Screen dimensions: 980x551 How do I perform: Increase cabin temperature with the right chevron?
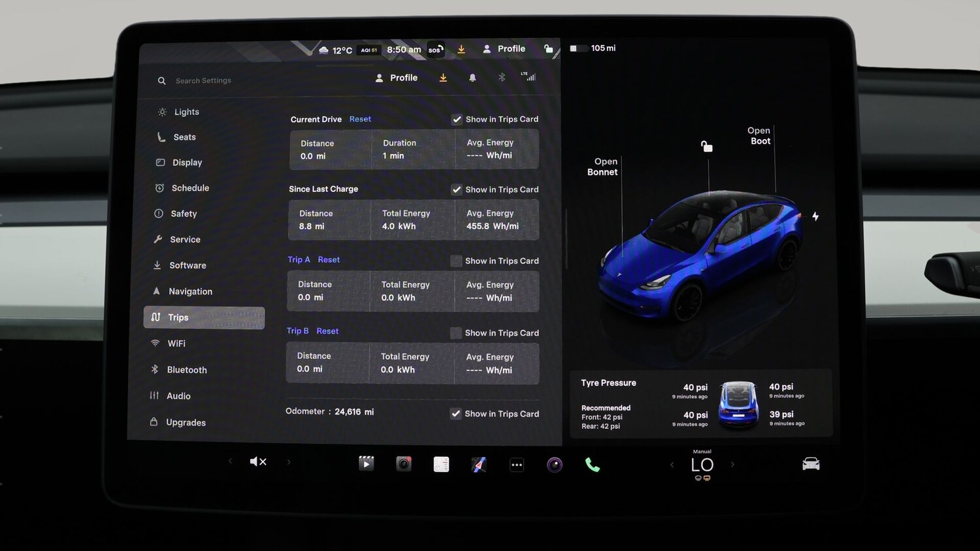[732, 464]
